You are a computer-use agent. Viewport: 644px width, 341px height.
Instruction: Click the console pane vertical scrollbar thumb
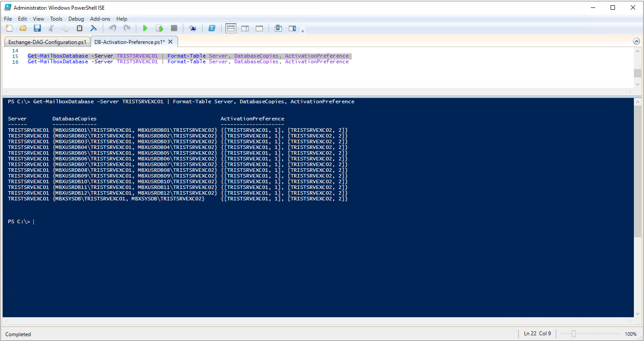[x=637, y=171]
